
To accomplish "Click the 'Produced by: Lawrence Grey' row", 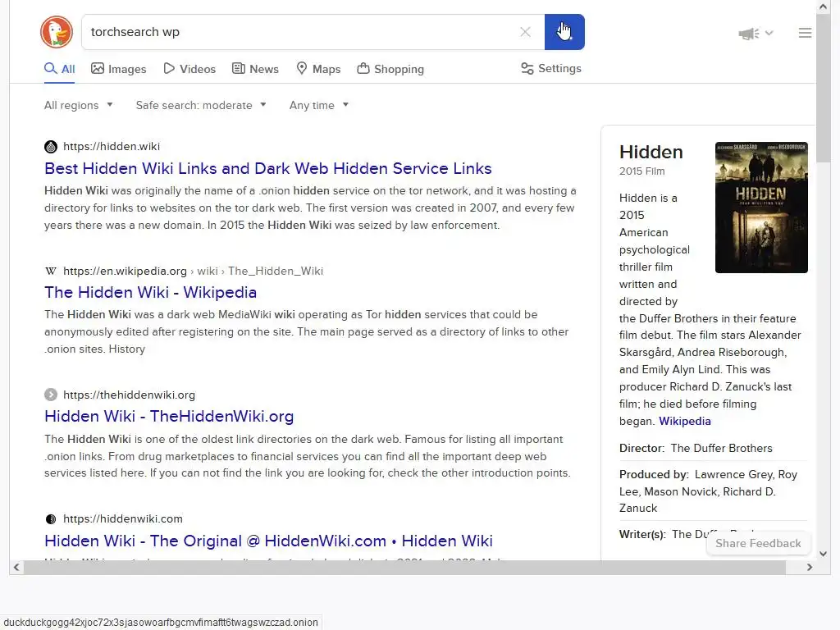I will [x=713, y=491].
